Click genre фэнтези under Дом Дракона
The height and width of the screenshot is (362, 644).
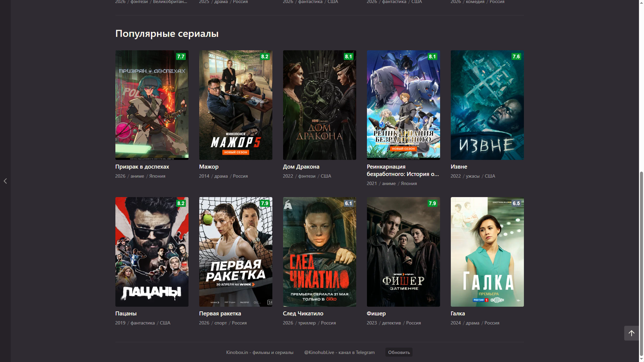tap(307, 176)
